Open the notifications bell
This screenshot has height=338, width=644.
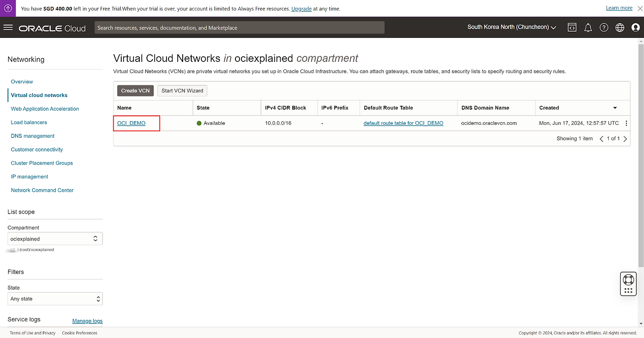coord(588,28)
